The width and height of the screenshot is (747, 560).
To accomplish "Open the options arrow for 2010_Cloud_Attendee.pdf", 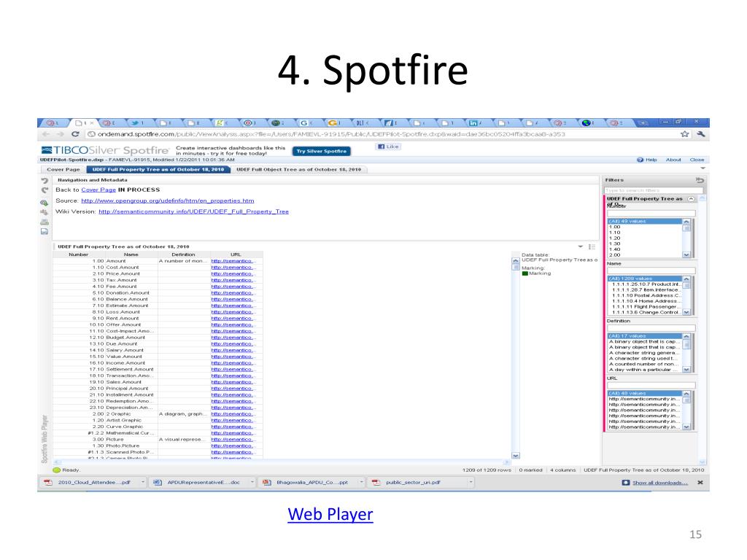I will (x=142, y=483).
